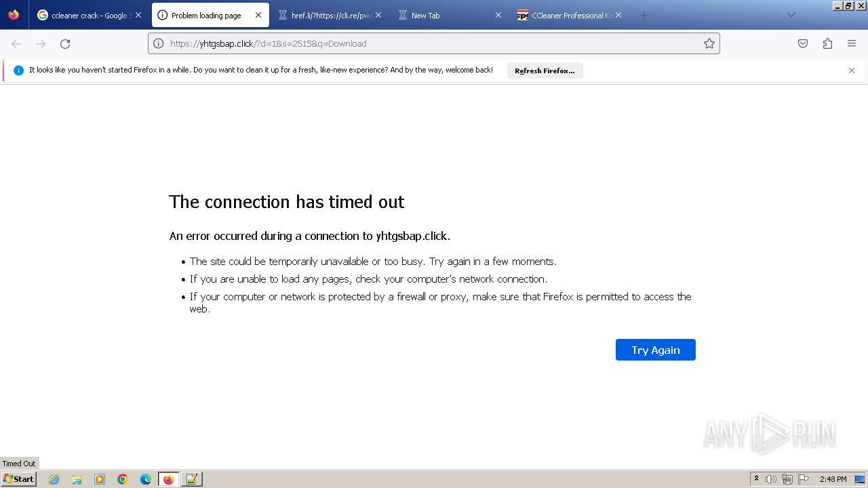Click the 'site could be temporarily unavailable' bullet
868x488 pixels.
tap(373, 262)
